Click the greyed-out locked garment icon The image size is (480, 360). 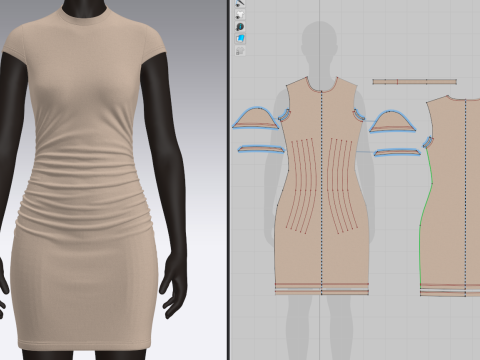point(240,51)
